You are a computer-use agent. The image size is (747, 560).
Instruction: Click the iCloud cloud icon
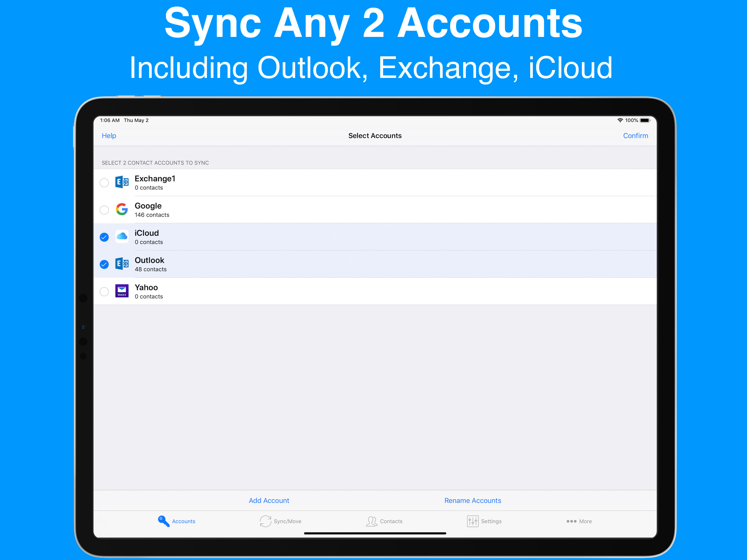122,237
